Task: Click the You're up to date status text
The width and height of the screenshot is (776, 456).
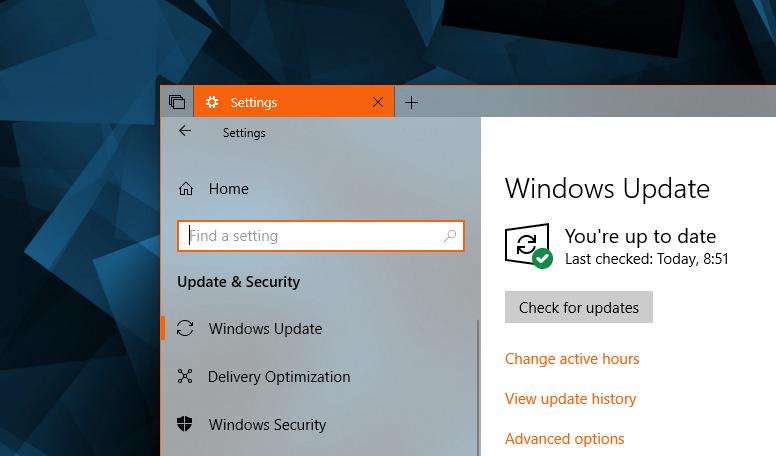Action: click(x=640, y=236)
